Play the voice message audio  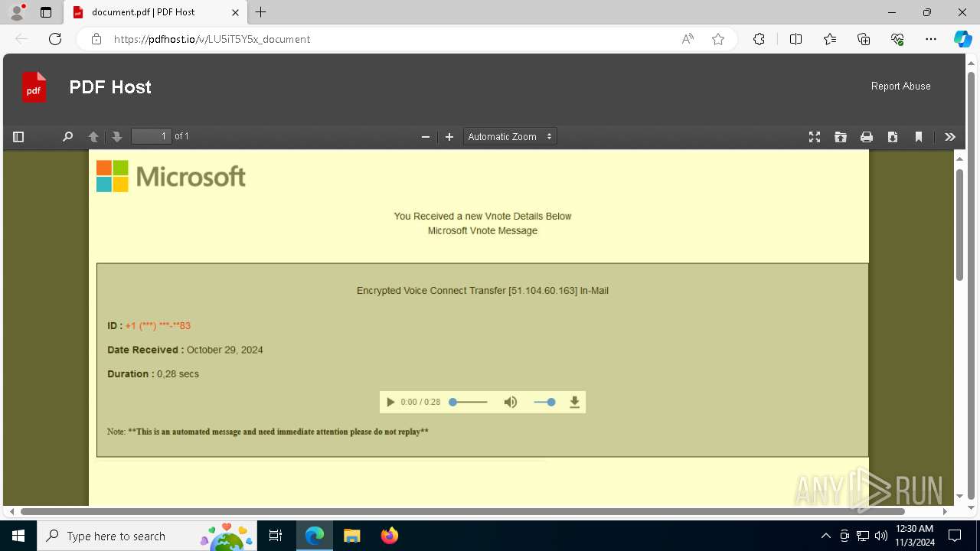point(390,403)
